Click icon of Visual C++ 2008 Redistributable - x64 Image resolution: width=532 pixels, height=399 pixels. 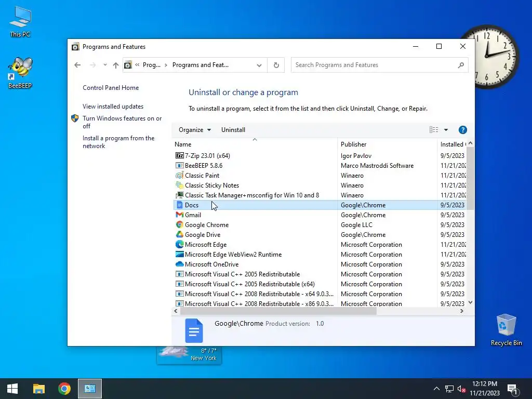pos(179,294)
